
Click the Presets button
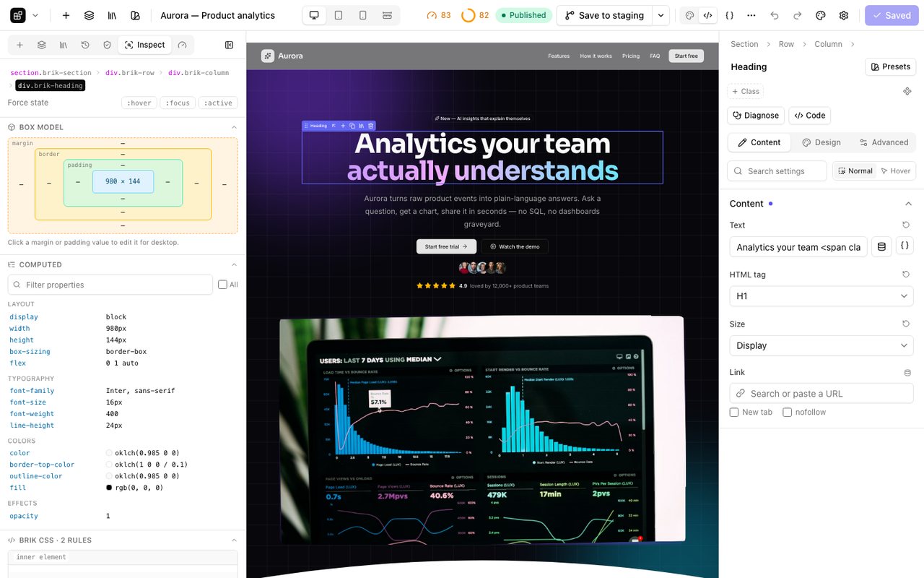tap(890, 66)
